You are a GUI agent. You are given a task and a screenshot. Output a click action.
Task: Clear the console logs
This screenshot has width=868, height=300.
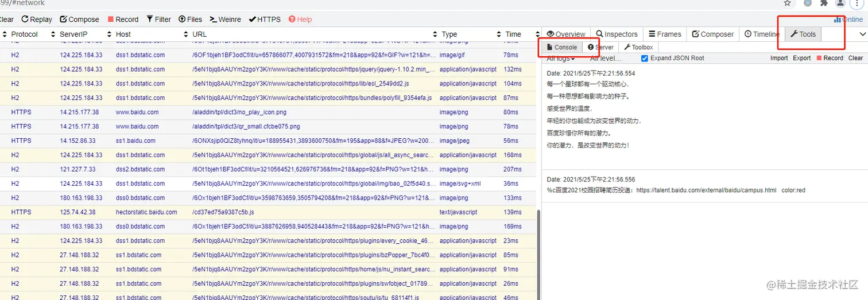pos(855,58)
